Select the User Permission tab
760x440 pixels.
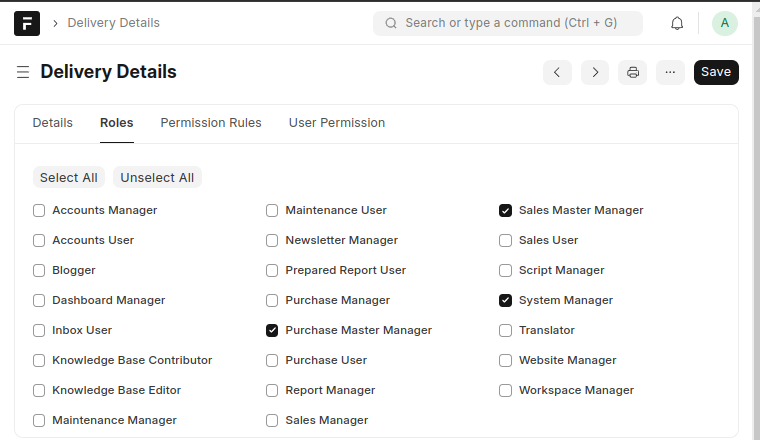pos(337,123)
